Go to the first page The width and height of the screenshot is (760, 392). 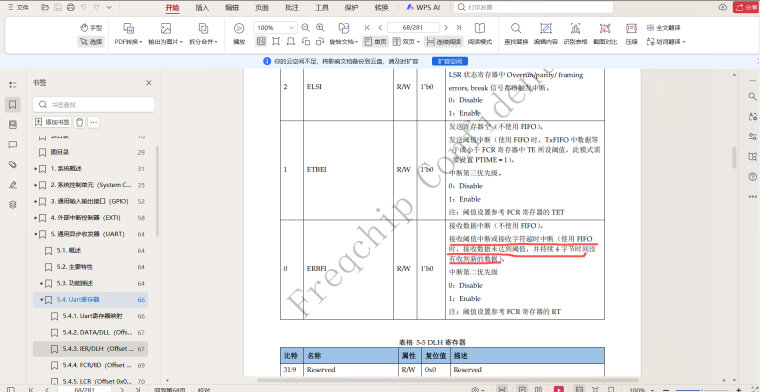tap(367, 28)
